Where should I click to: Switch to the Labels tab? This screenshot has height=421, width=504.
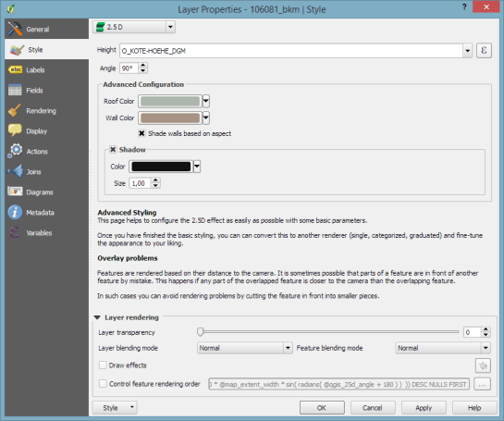pyautogui.click(x=46, y=69)
